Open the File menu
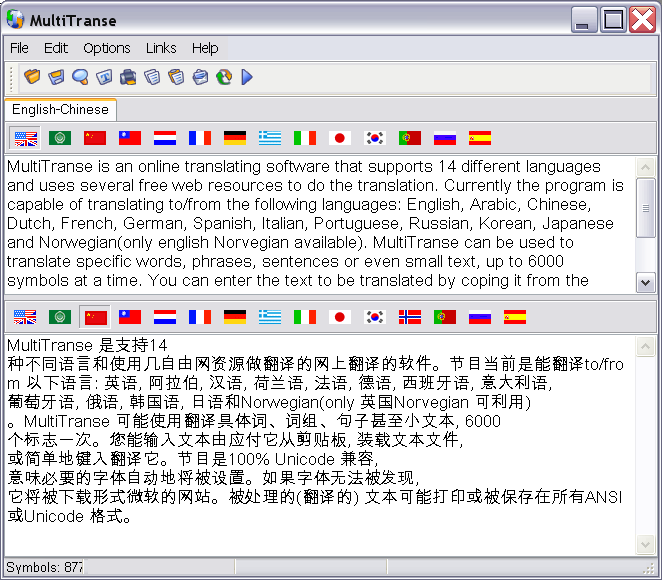662x580 pixels. click(x=19, y=48)
